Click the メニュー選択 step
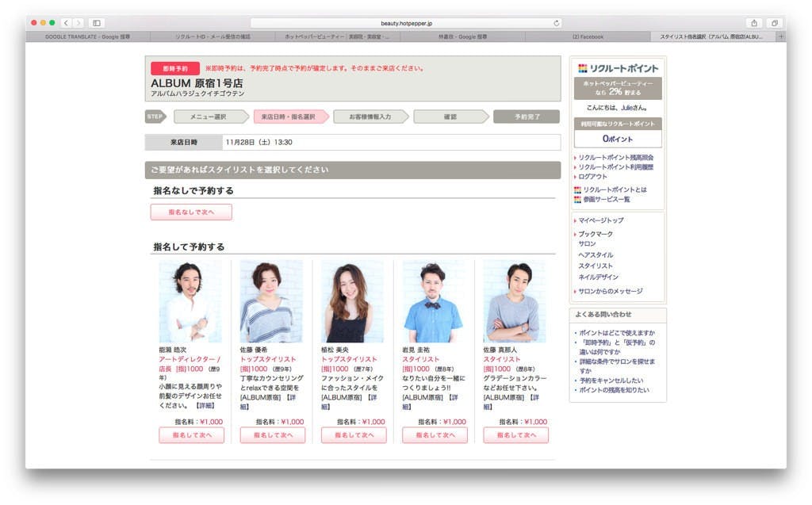 [x=210, y=117]
